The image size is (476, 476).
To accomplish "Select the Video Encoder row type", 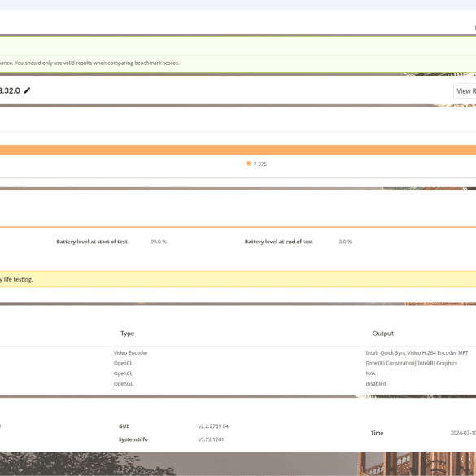I will [x=130, y=353].
